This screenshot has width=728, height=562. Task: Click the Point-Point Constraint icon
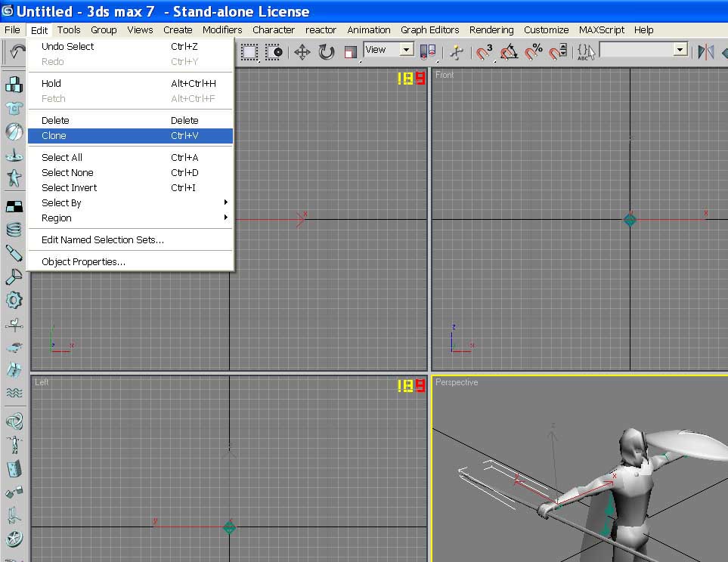[14, 492]
